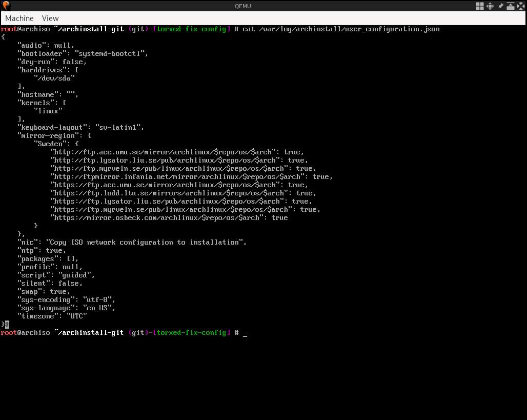Click the "swap": true line
The image size is (527, 420).
tap(44, 292)
